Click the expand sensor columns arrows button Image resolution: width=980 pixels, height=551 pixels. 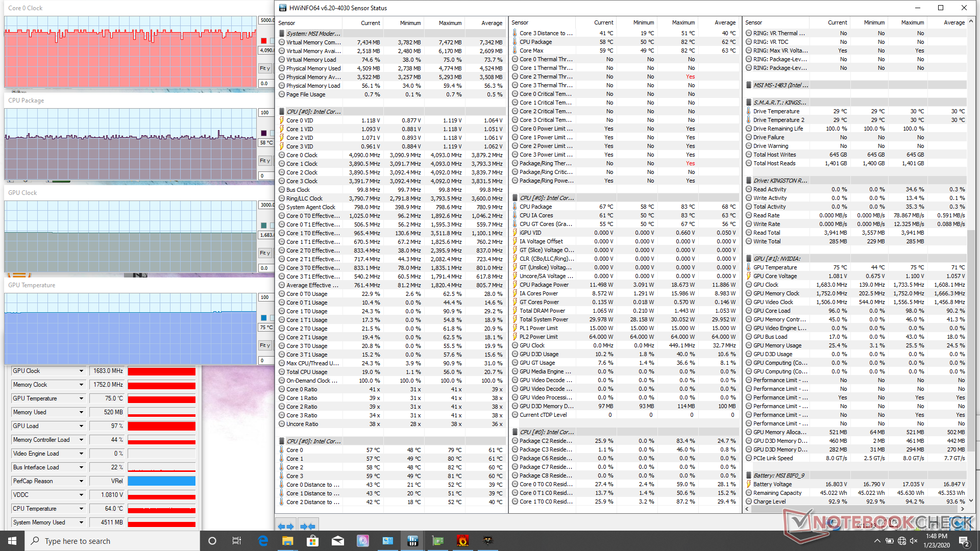pyautogui.click(x=286, y=525)
